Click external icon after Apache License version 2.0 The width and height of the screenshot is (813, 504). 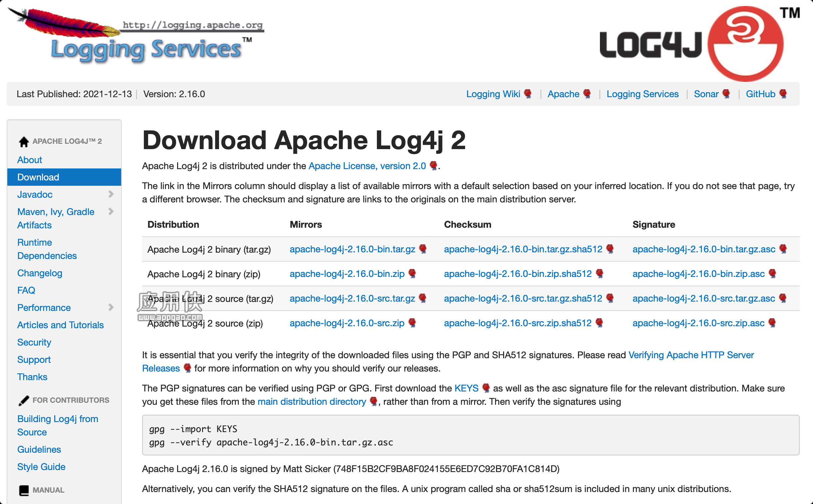coord(433,166)
